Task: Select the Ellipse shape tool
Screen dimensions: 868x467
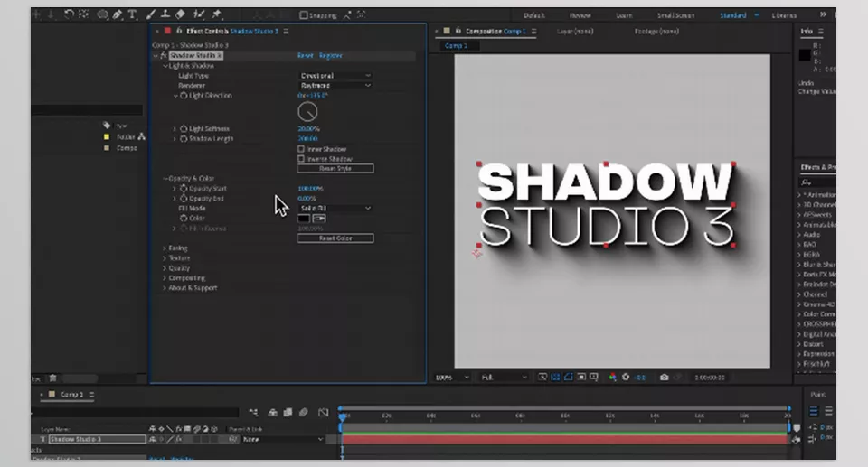Action: 102,15
